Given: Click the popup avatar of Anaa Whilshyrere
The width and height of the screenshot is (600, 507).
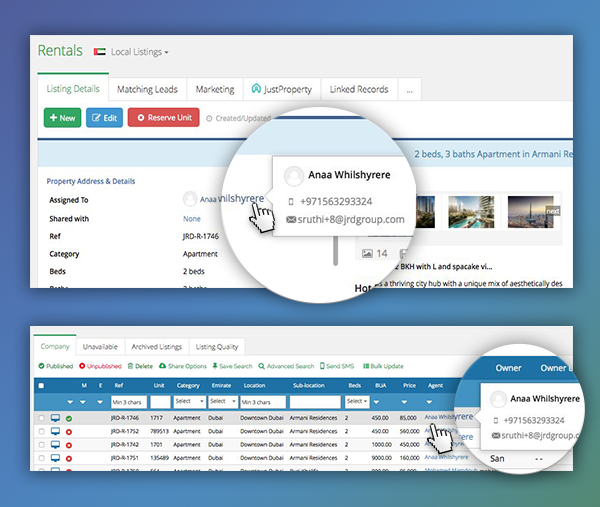Looking at the screenshot, I should [x=294, y=176].
